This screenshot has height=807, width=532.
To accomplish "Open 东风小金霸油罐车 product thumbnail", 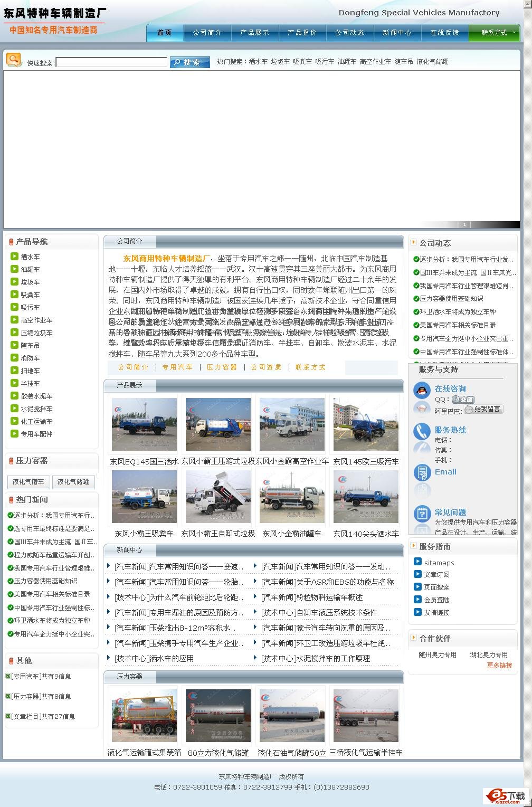I will point(292,497).
